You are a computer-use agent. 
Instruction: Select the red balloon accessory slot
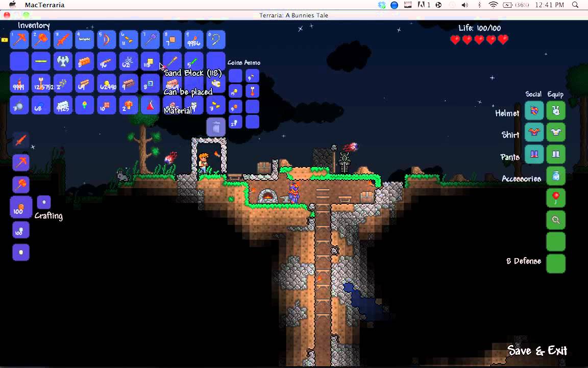point(556,198)
